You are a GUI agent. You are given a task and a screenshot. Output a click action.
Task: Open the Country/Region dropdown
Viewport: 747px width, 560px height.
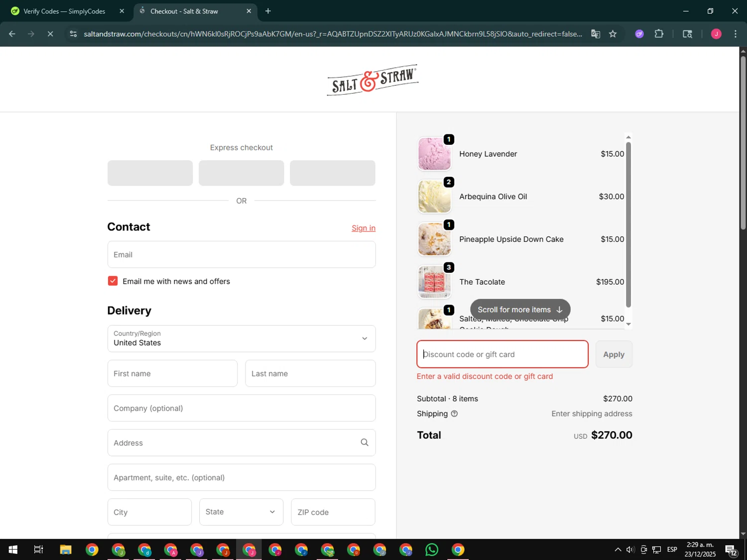click(x=242, y=338)
